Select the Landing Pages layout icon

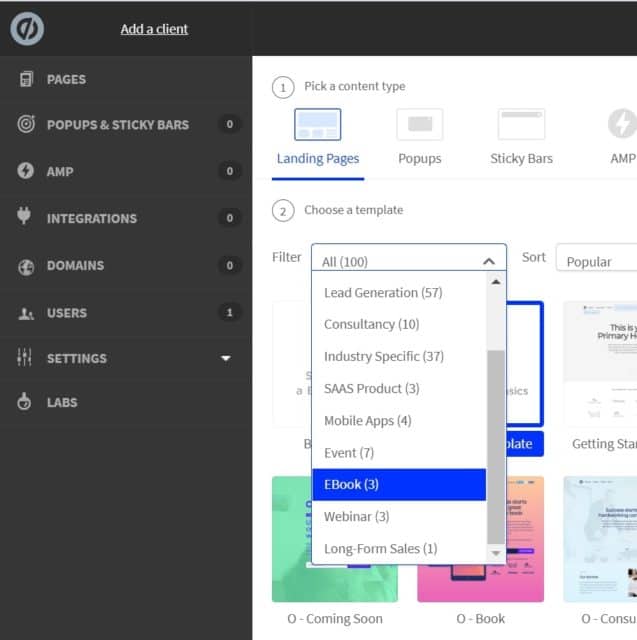[x=317, y=124]
